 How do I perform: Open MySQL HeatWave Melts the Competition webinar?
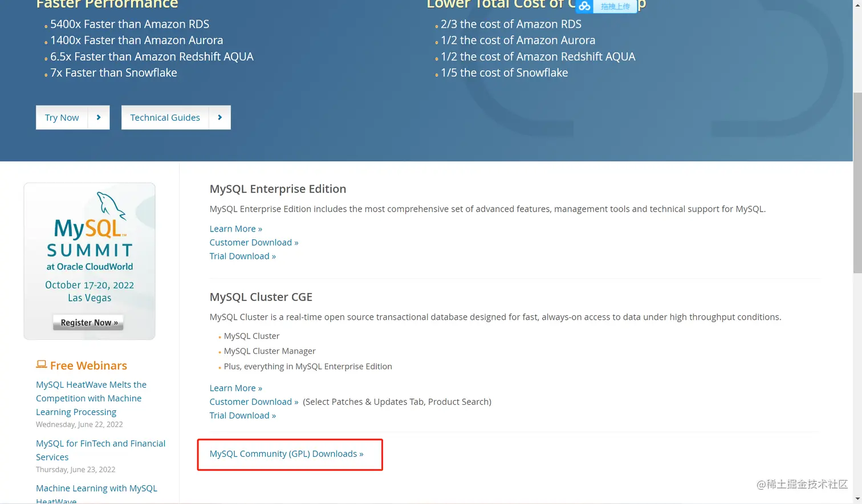(x=91, y=398)
